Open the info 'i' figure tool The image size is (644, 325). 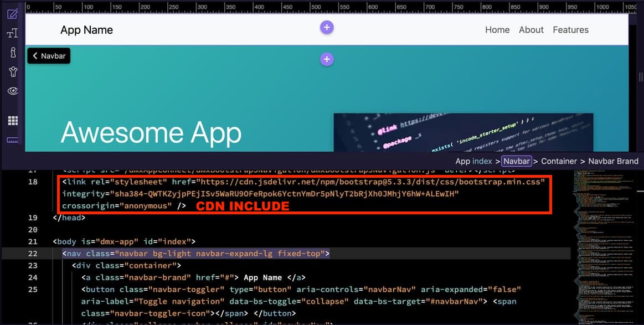tap(13, 52)
